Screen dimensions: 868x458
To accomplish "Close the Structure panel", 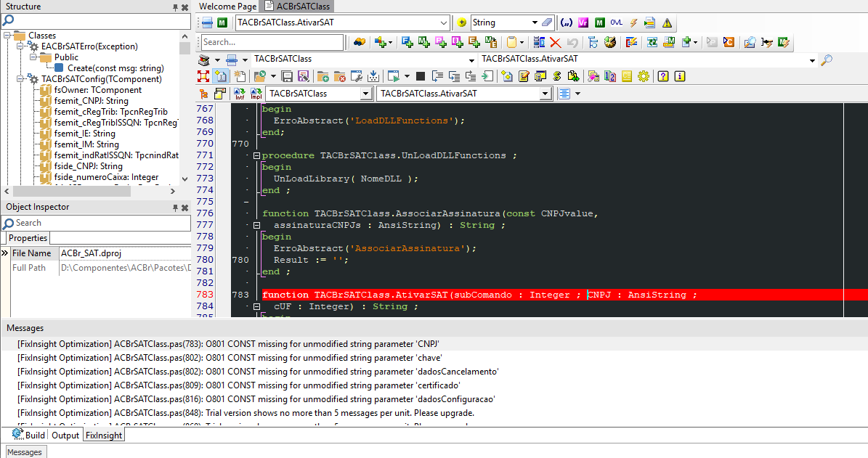I will [185, 7].
